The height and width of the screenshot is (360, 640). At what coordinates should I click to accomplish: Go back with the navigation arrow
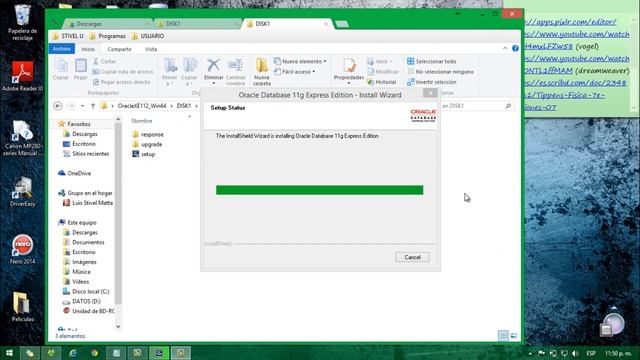(x=58, y=106)
